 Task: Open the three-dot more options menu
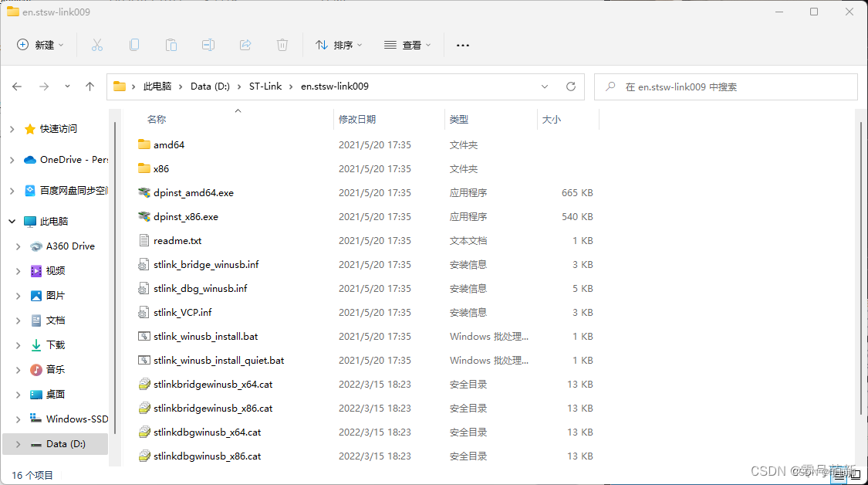click(463, 45)
